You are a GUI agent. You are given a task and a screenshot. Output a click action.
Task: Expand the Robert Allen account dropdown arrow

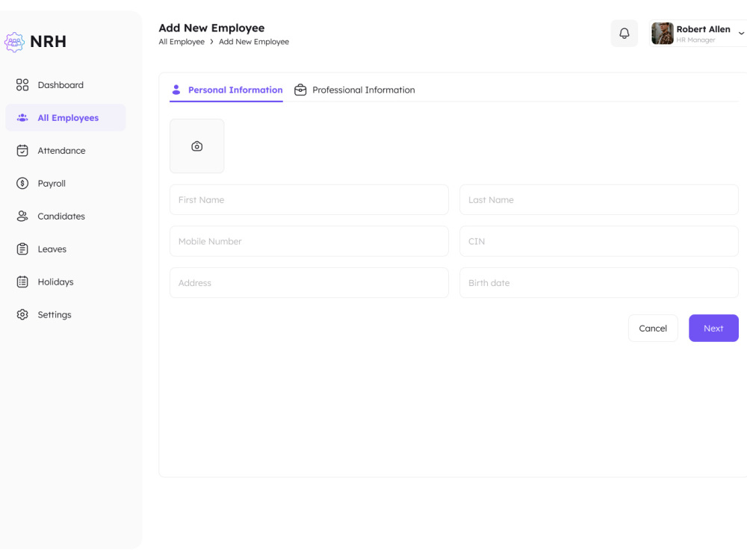[x=741, y=34]
